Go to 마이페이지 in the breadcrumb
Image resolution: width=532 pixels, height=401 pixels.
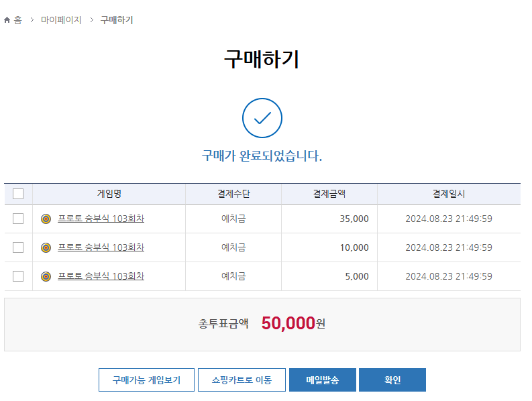(x=61, y=20)
